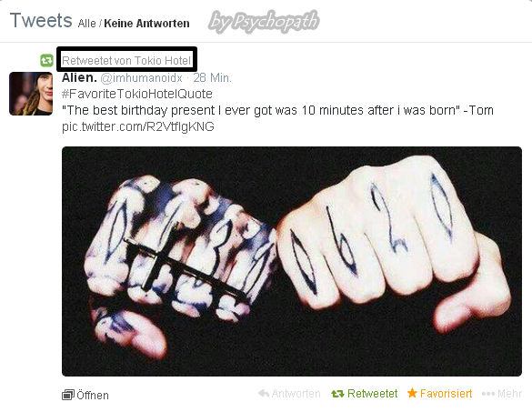Open the Alien. profile avatar
Image resolution: width=532 pixels, height=412 pixels.
pos(31,94)
